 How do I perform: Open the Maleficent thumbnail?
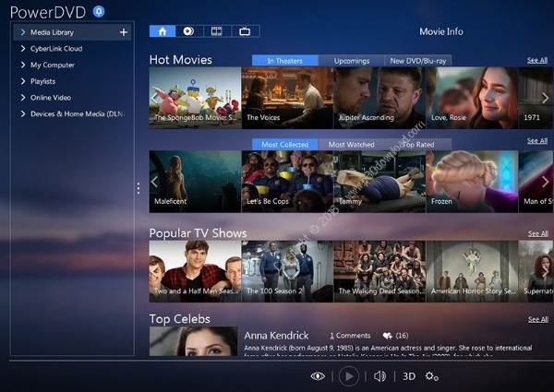195,182
